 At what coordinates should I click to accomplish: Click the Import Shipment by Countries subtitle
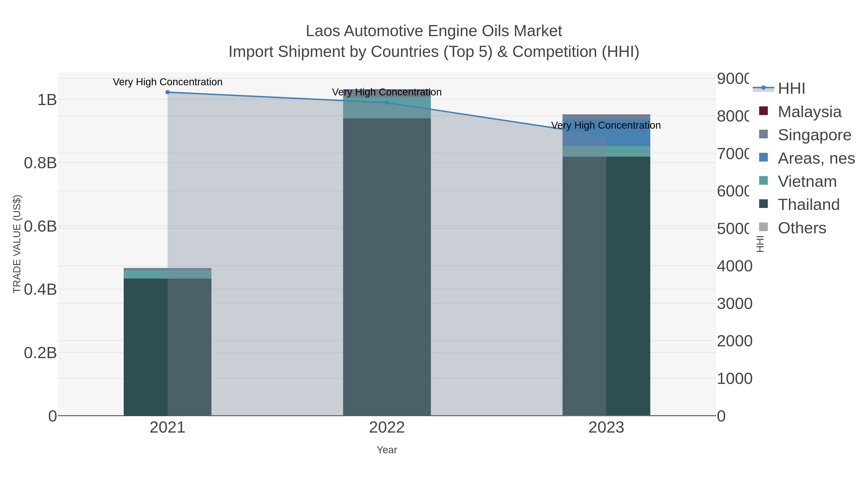click(x=434, y=52)
